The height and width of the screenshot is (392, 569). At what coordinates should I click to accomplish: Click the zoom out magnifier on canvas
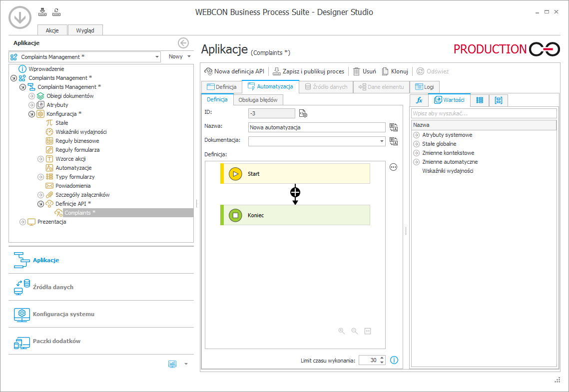[355, 331]
